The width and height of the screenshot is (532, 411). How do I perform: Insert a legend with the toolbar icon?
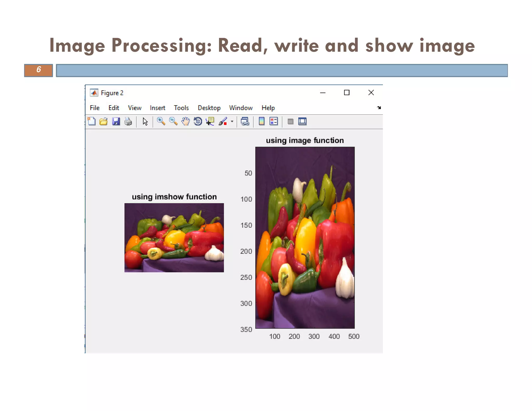point(274,121)
